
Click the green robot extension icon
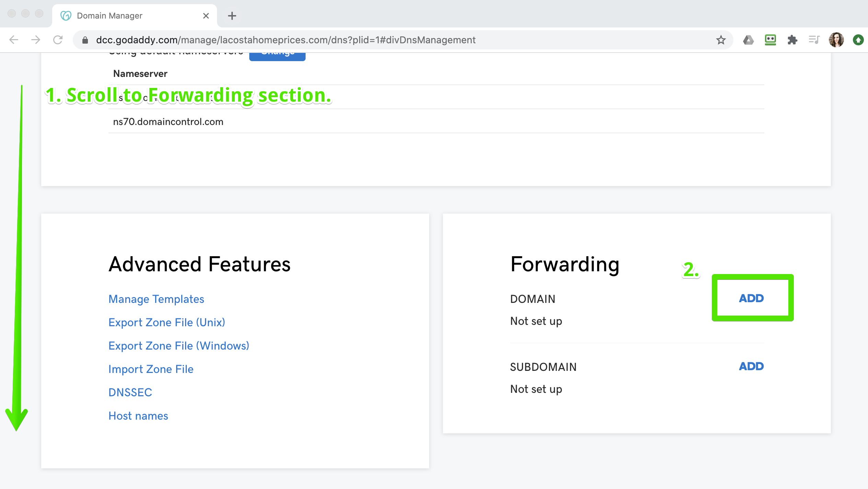tap(770, 40)
